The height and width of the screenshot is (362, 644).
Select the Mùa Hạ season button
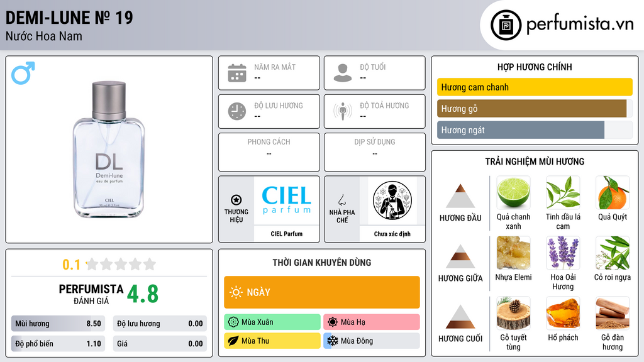click(372, 322)
